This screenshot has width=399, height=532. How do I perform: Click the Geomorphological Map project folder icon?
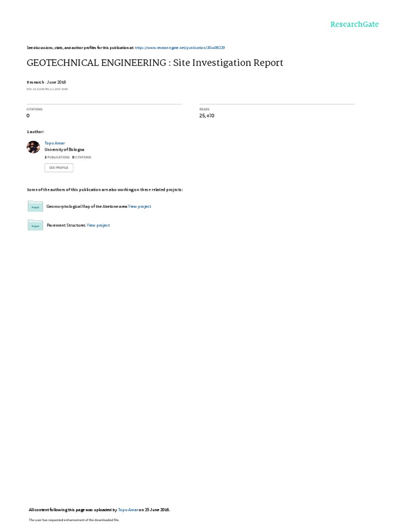click(35, 206)
